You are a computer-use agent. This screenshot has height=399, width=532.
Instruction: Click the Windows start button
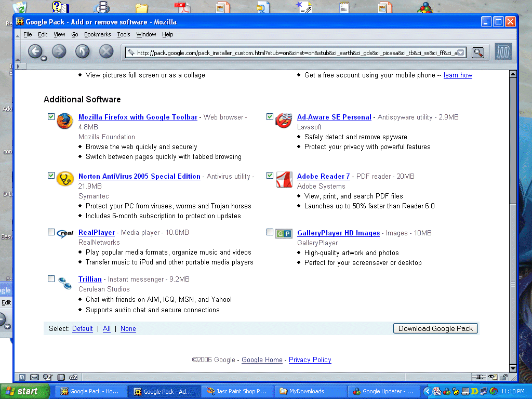coord(25,391)
